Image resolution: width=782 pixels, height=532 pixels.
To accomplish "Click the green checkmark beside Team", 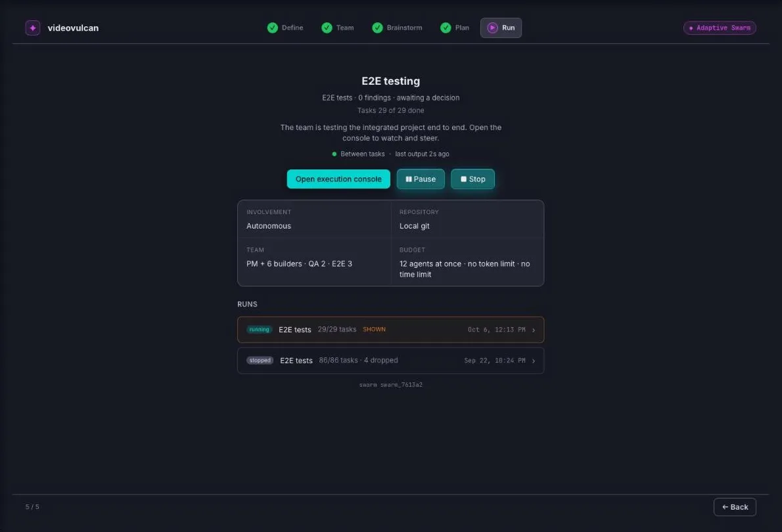I will (x=327, y=28).
